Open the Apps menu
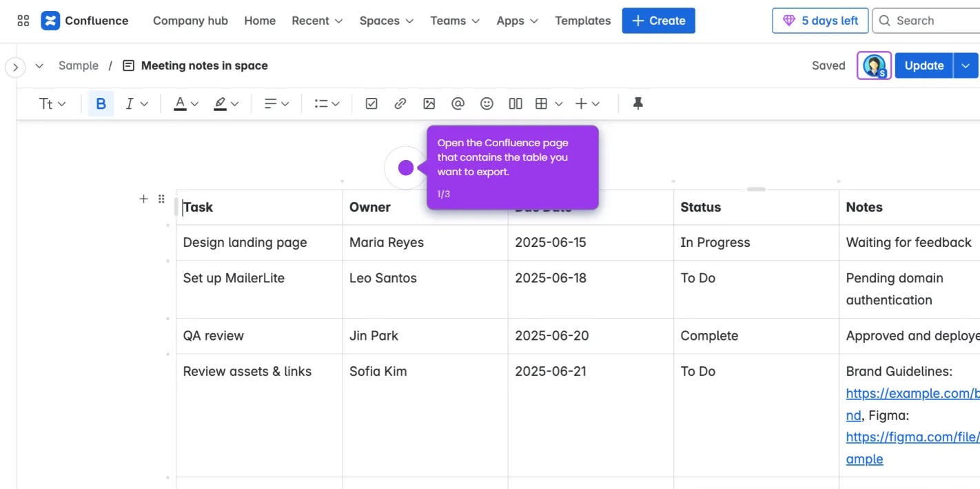Screen dimensions: 980x489 pos(518,21)
